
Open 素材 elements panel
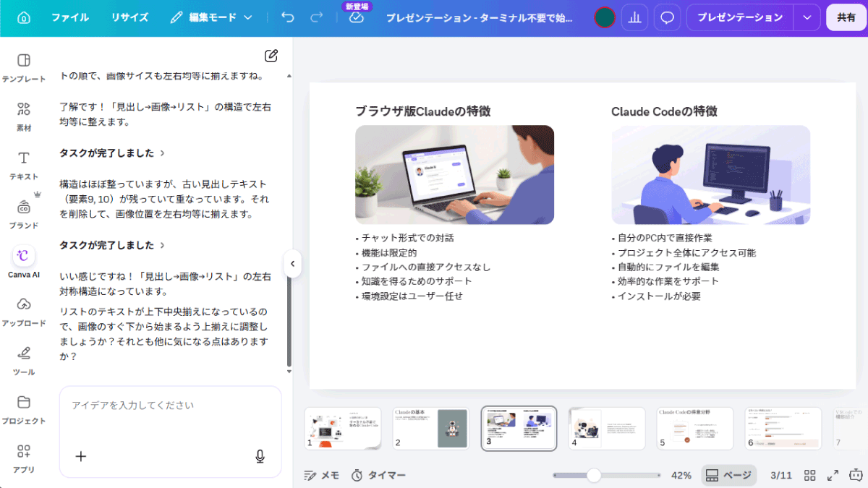[x=24, y=116]
